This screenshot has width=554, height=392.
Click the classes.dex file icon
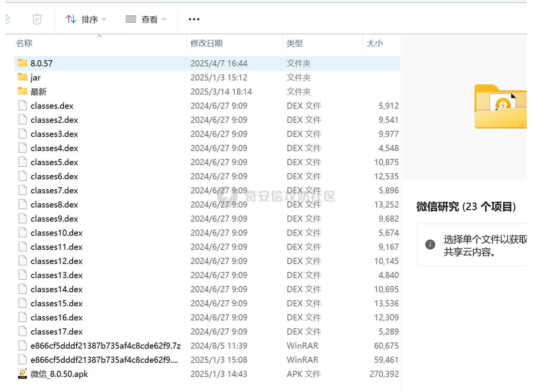coord(22,105)
